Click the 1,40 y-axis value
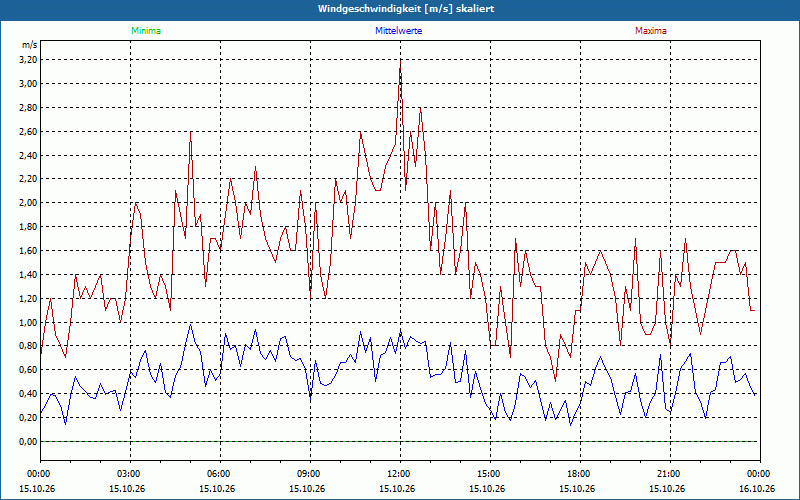 coord(28,275)
